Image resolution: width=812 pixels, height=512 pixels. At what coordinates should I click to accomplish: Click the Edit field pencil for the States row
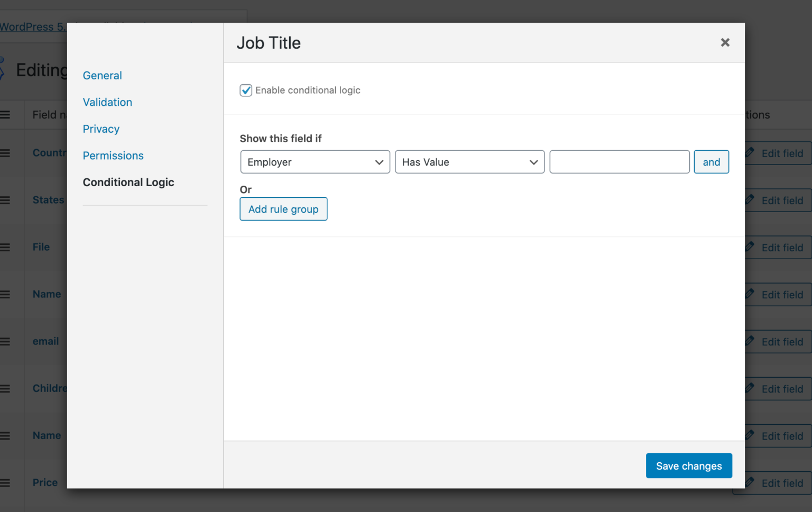[x=749, y=200]
